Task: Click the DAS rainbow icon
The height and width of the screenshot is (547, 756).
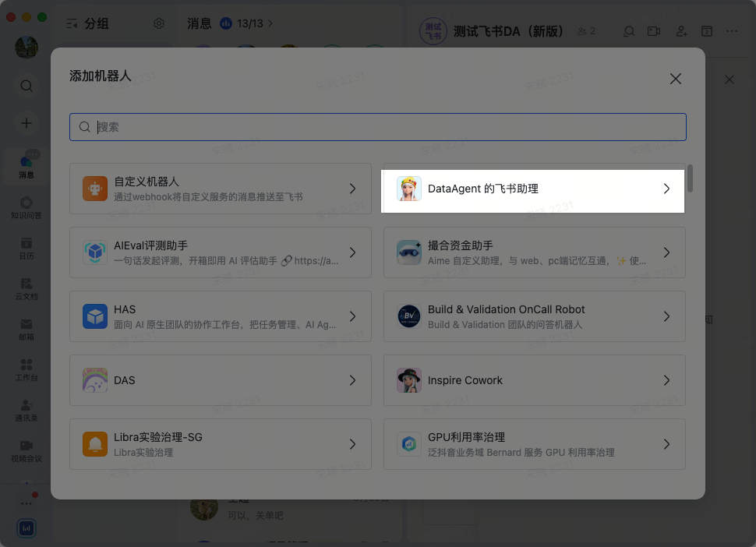Action: pyautogui.click(x=95, y=380)
